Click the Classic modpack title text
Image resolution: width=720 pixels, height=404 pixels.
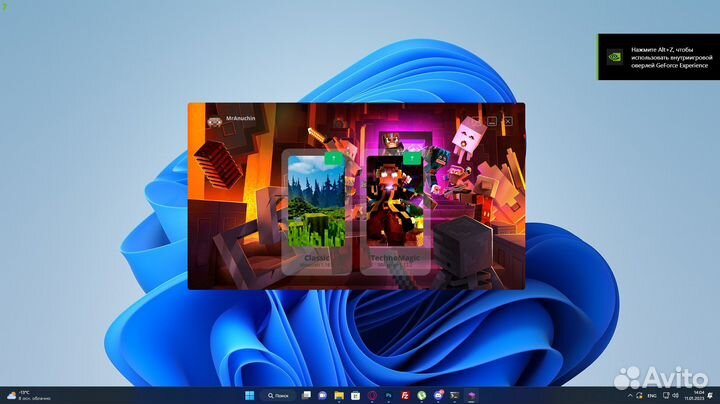pyautogui.click(x=316, y=258)
